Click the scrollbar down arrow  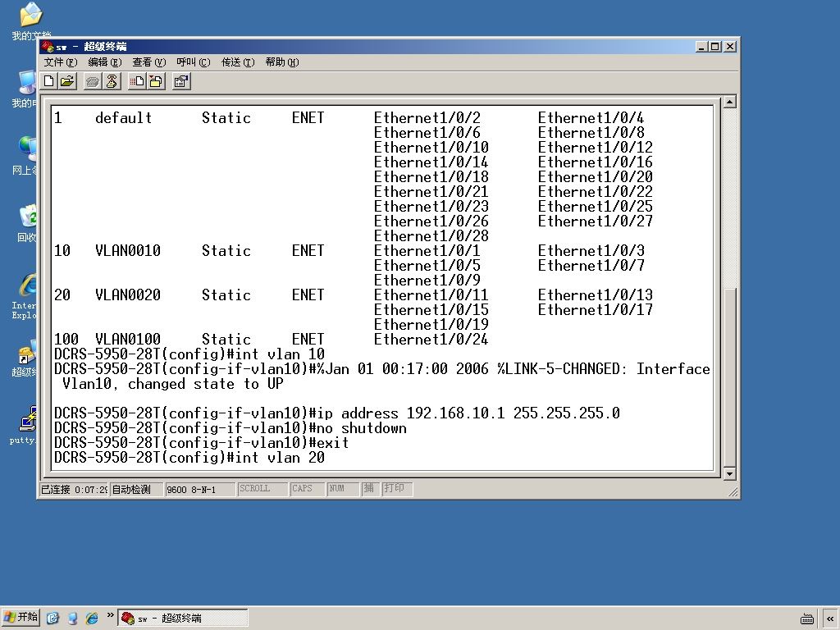tap(729, 473)
